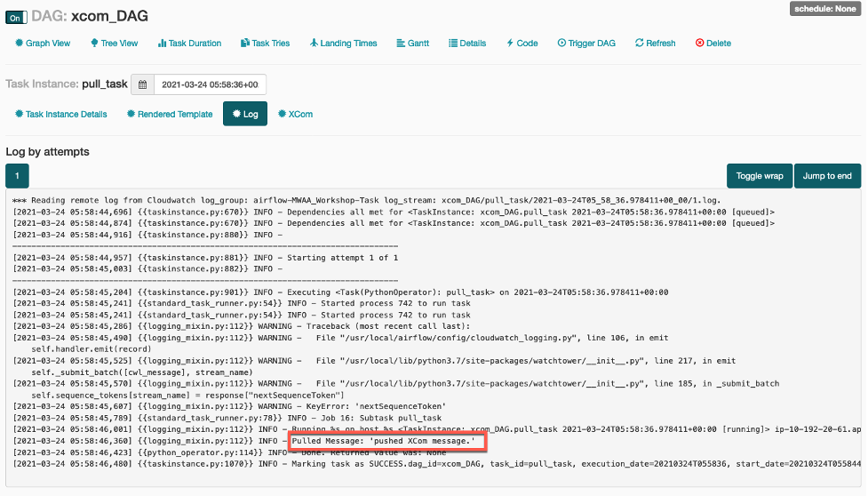The height and width of the screenshot is (496, 868).
Task: Switch to the Rendered Template tab
Action: 170,114
